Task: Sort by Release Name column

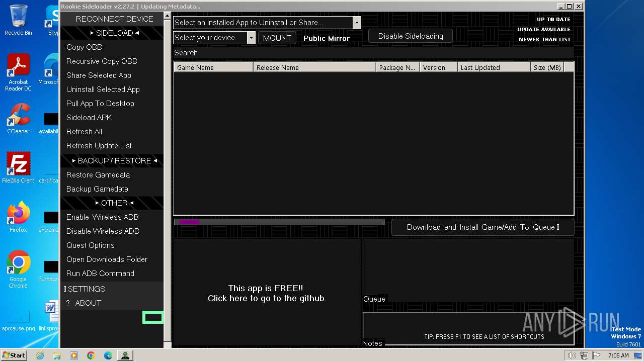Action: pos(314,67)
